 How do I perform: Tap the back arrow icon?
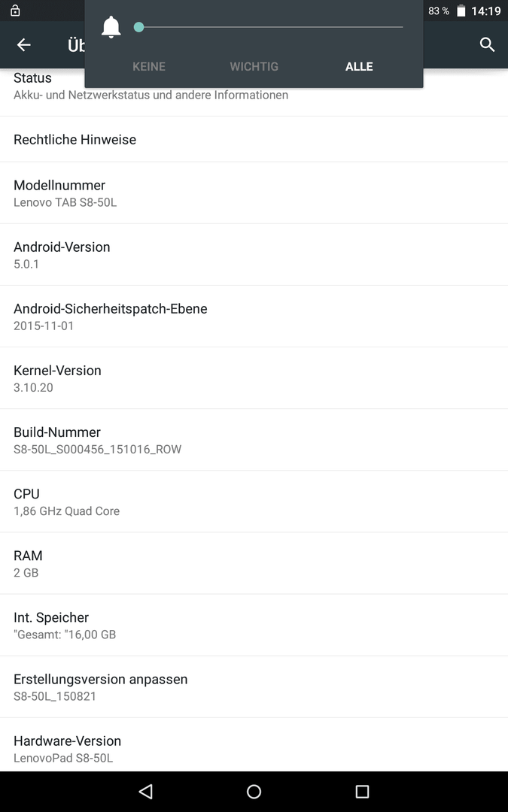pos(24,45)
